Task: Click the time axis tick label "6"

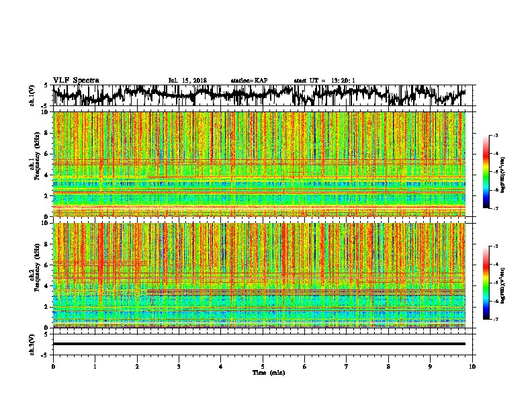Action: point(305,367)
